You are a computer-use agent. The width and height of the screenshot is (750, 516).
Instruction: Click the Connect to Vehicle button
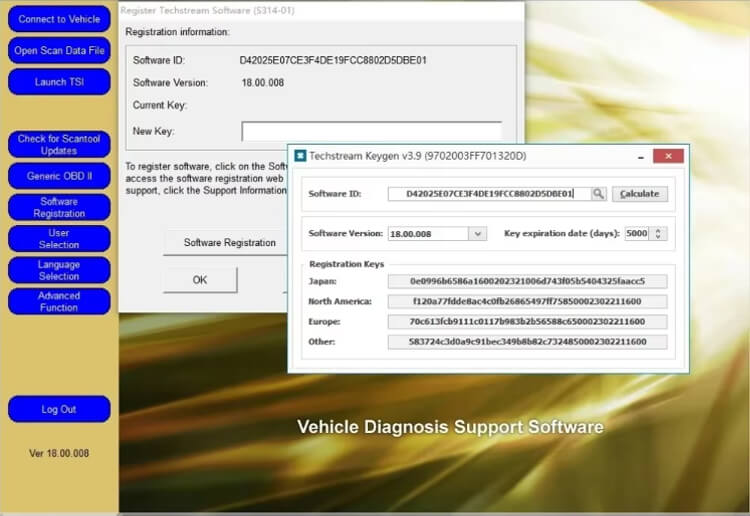59,19
